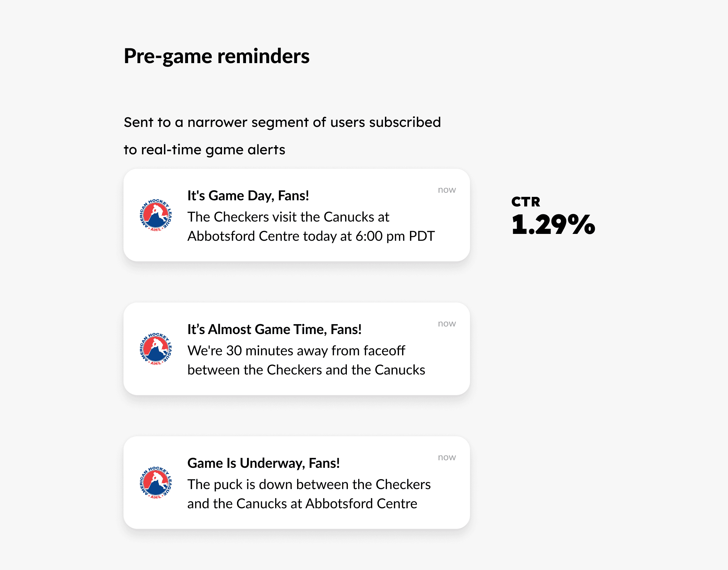
Task: Click the 'Abbotsford Centre today at 6:00 pm PDT' line
Action: click(x=311, y=236)
